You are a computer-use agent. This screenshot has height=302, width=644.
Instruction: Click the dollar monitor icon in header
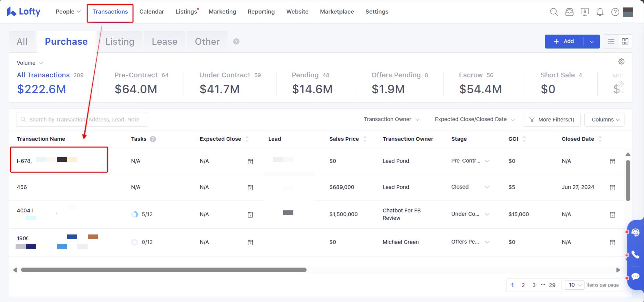585,12
